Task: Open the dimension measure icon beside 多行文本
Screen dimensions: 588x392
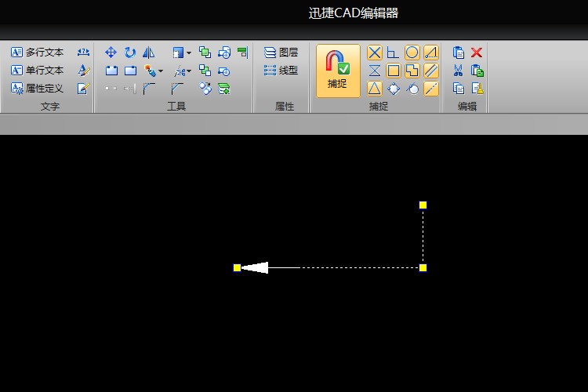Action: [83, 53]
